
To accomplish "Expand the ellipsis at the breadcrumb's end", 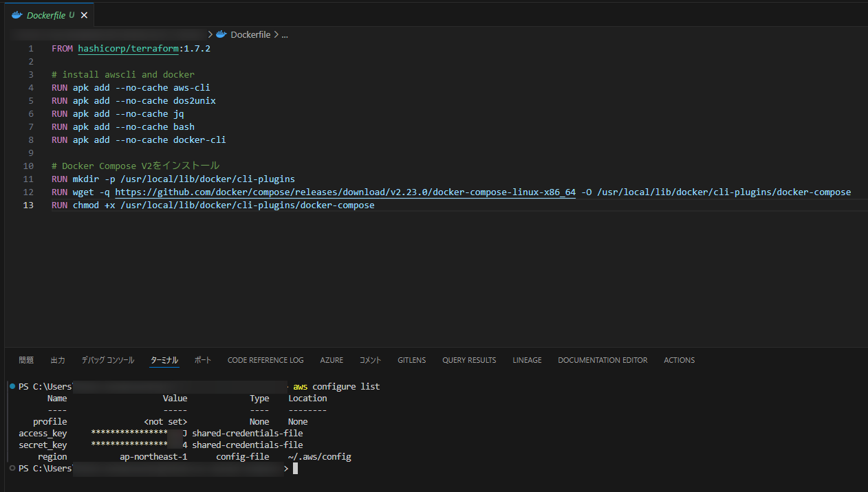I will pos(284,34).
